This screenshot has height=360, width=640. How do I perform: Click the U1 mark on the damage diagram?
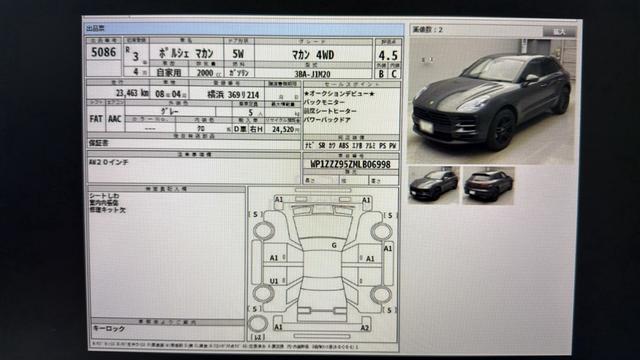click(274, 281)
